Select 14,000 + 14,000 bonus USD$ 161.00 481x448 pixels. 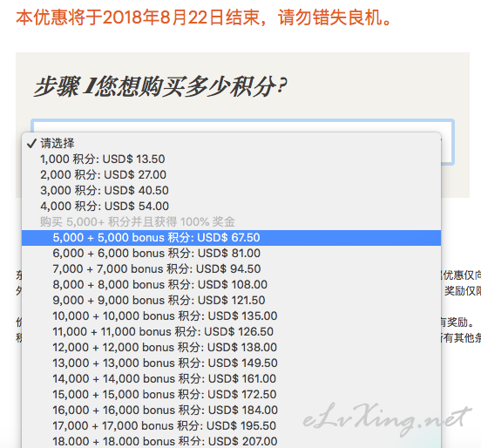(x=231, y=378)
